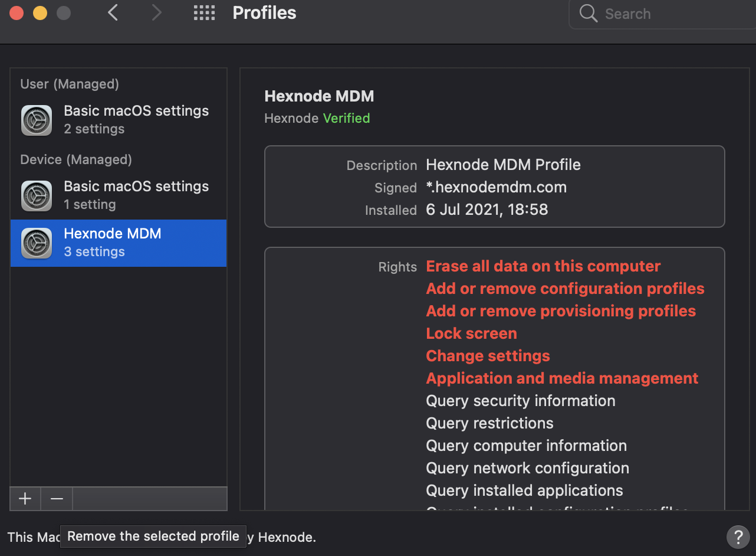The width and height of the screenshot is (756, 556).
Task: Click the gear icon of the 1 setting profile
Action: [37, 196]
